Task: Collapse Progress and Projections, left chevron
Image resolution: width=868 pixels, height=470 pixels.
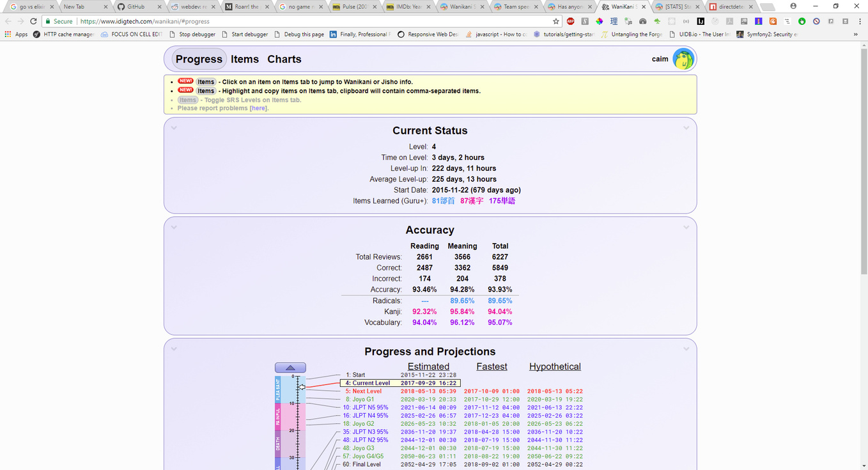Action: point(174,349)
